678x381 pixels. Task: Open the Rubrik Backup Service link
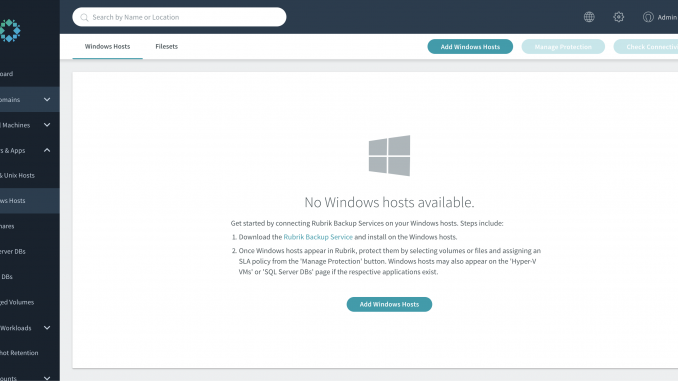tap(318, 237)
